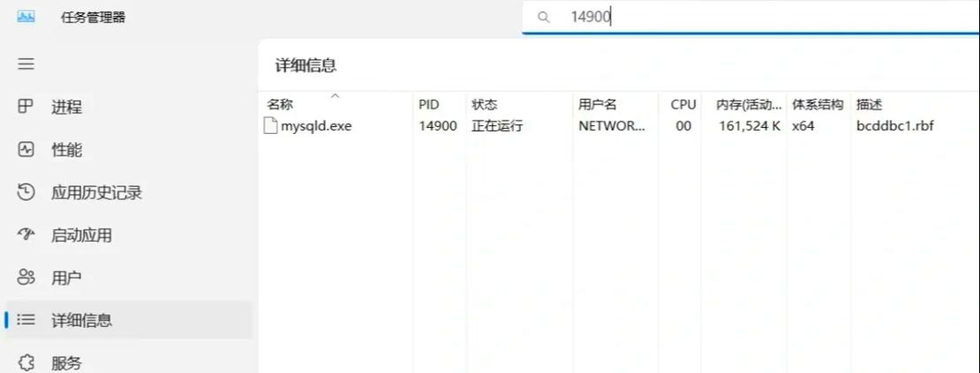The image size is (980, 373).
Task: Open the 用户 tab
Action: coord(129,278)
